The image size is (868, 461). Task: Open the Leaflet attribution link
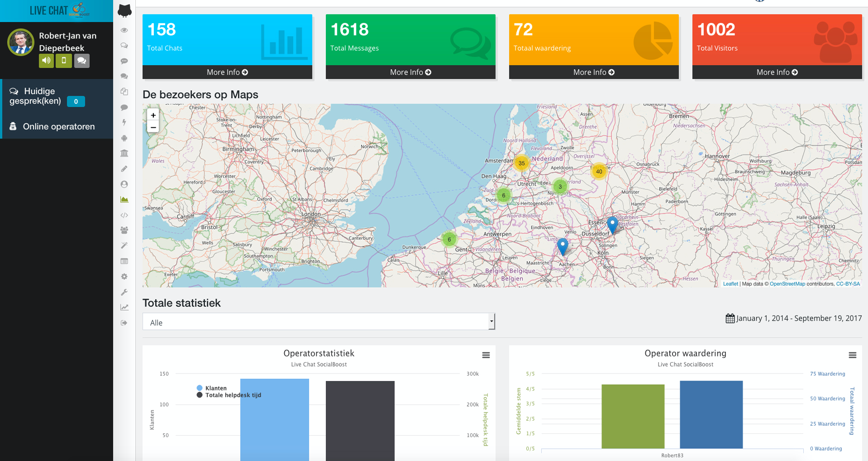[x=730, y=284]
